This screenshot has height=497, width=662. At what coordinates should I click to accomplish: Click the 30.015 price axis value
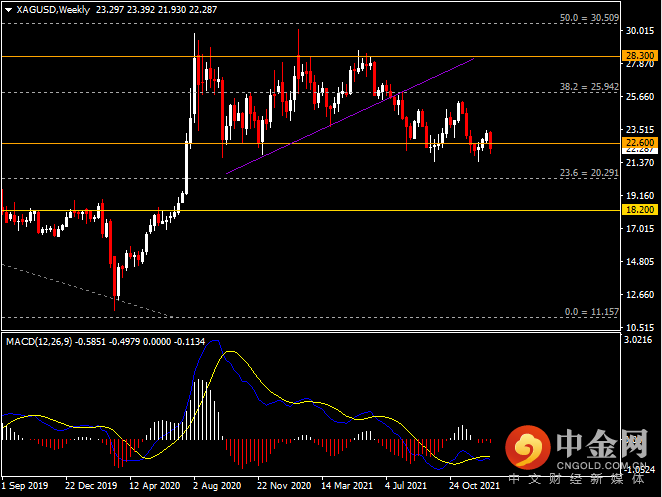click(640, 30)
